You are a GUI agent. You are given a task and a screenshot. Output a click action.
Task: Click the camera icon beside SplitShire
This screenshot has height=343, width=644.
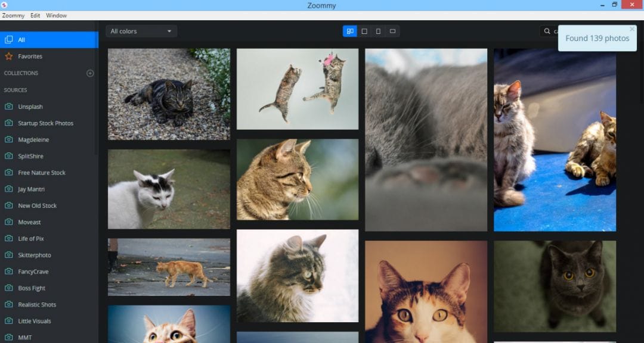point(8,156)
